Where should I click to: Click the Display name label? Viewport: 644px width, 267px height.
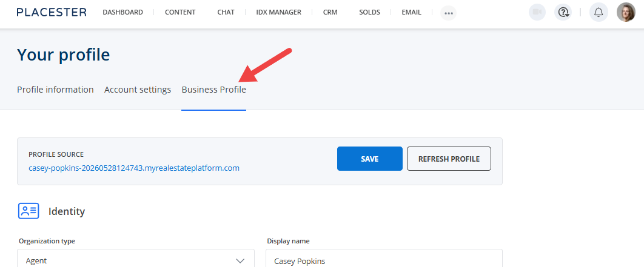[288, 241]
